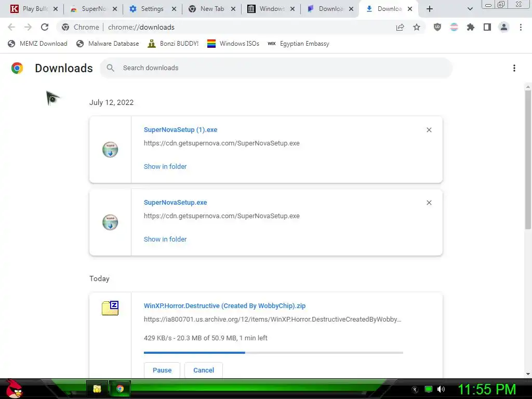This screenshot has width=532, height=399.
Task: Remove SuperNovaSetup.exe from the list
Action: coord(429,203)
